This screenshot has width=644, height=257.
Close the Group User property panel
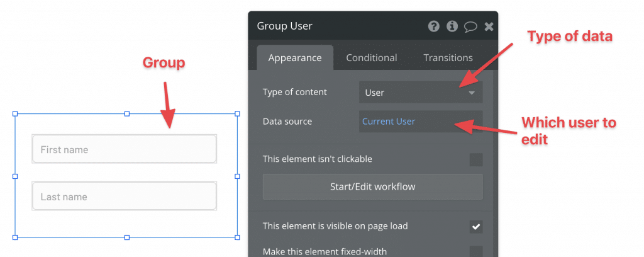click(489, 26)
